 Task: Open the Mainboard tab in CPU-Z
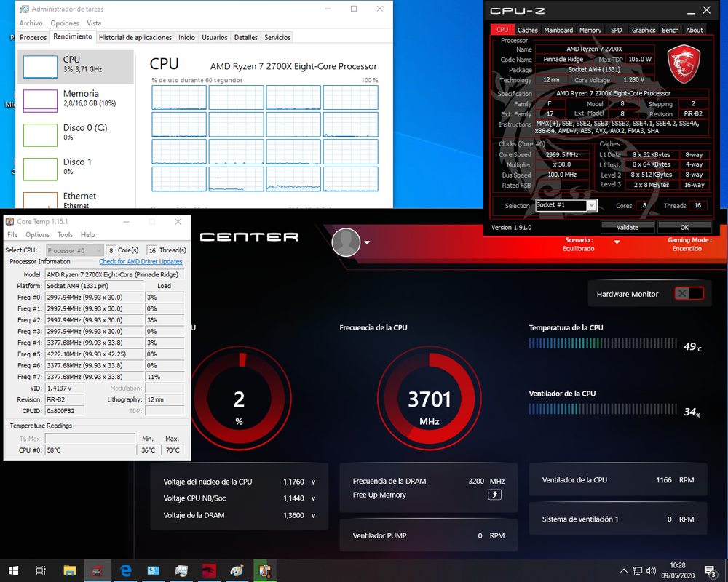pyautogui.click(x=558, y=30)
